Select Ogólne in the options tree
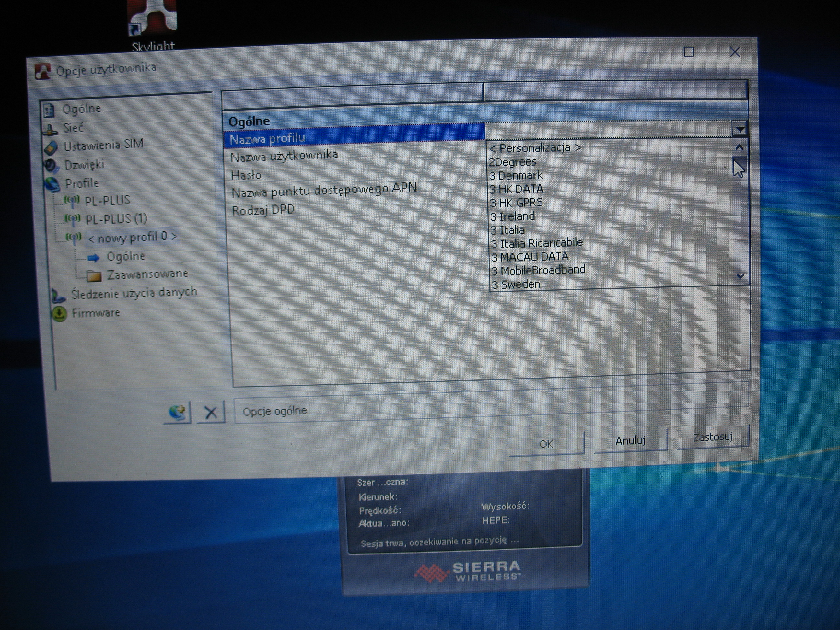This screenshot has width=840, height=630. 81,109
